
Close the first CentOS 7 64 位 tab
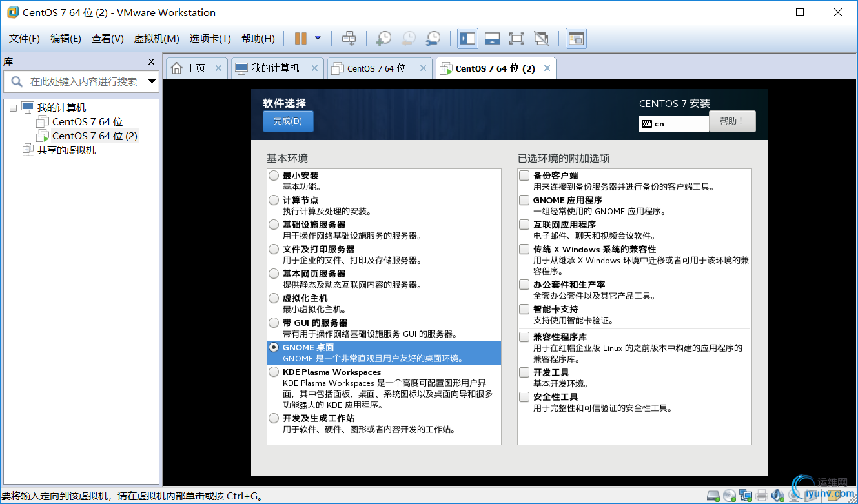424,68
